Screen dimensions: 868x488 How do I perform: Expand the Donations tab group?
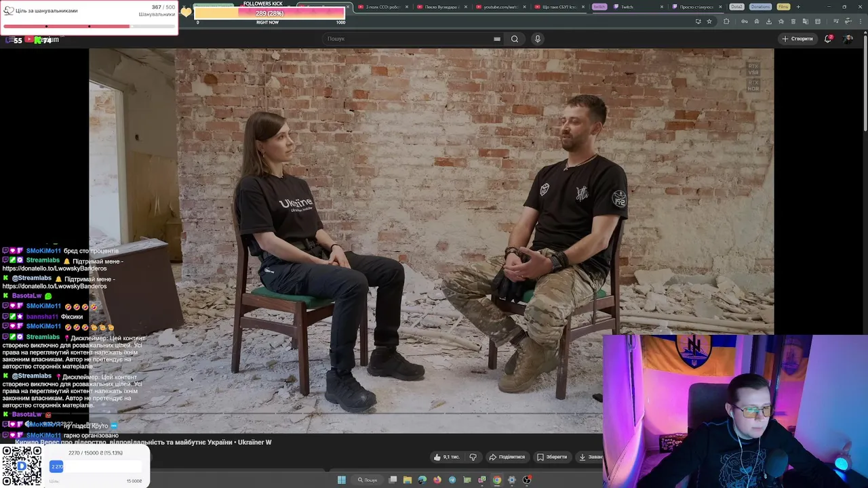(760, 7)
